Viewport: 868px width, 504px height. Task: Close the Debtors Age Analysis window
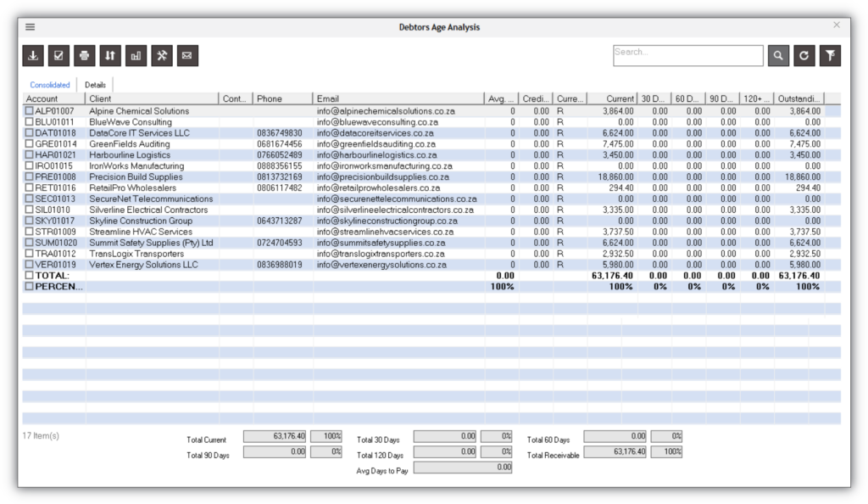(837, 25)
